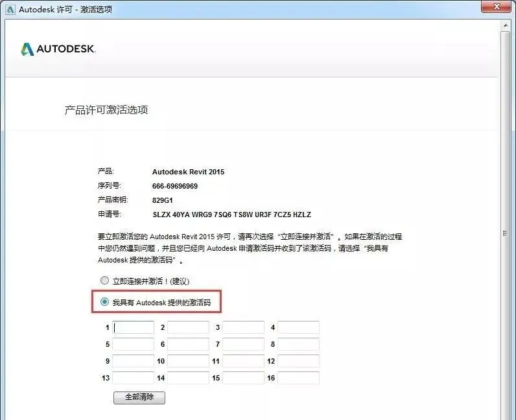
Task: Click the '申请号:' label
Action: pyautogui.click(x=110, y=215)
